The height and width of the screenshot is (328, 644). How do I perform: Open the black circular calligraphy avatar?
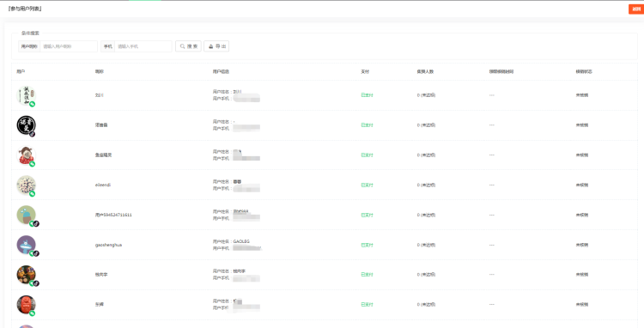point(27,125)
